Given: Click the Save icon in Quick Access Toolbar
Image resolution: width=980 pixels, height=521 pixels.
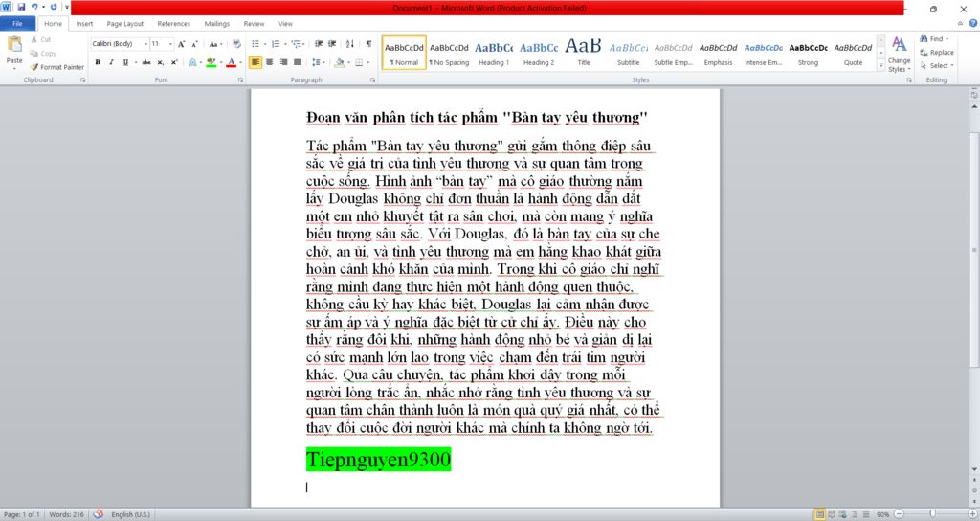Looking at the screenshot, I should coord(21,8).
